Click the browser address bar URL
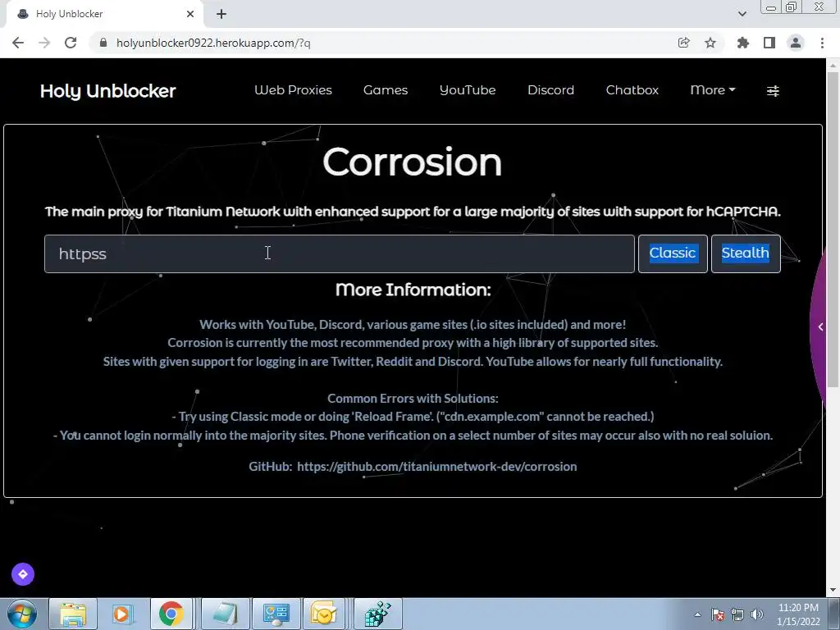Image resolution: width=840 pixels, height=630 pixels. point(213,43)
